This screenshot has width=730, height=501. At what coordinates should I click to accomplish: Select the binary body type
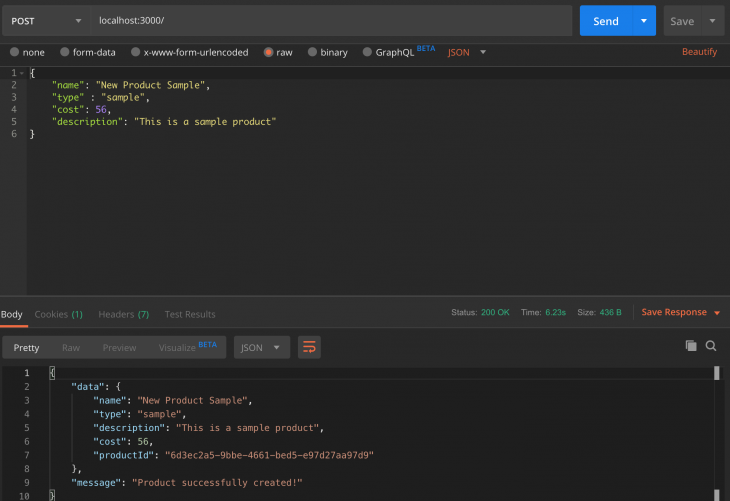pyautogui.click(x=328, y=52)
